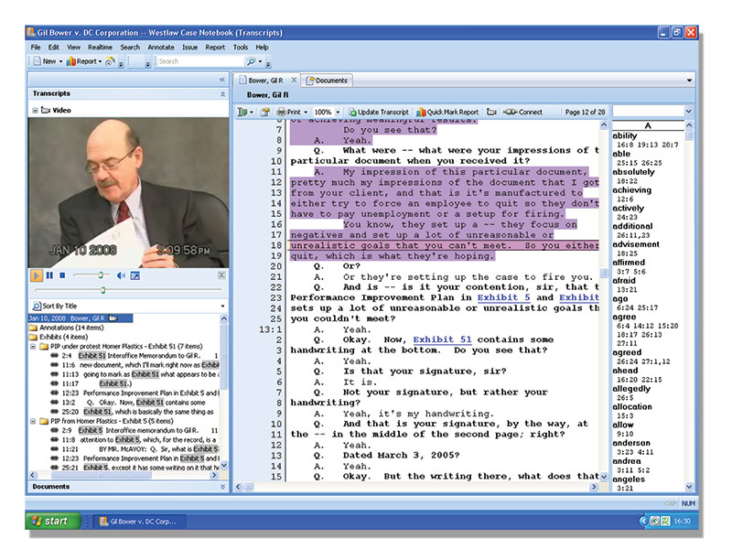Screen dimensions: 732x560
Task: Collapse the left navigation pane chevron
Action: click(x=222, y=80)
